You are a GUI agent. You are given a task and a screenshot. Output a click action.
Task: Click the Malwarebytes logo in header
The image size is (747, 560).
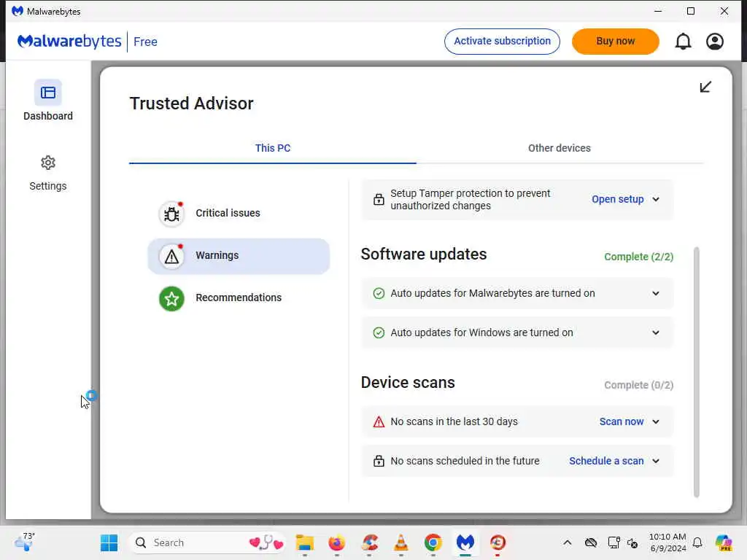point(69,42)
